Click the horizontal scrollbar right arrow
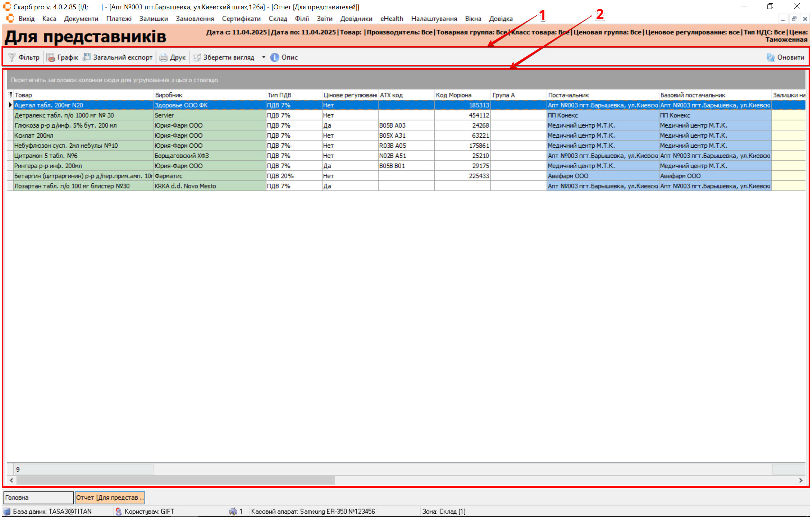 (x=801, y=480)
